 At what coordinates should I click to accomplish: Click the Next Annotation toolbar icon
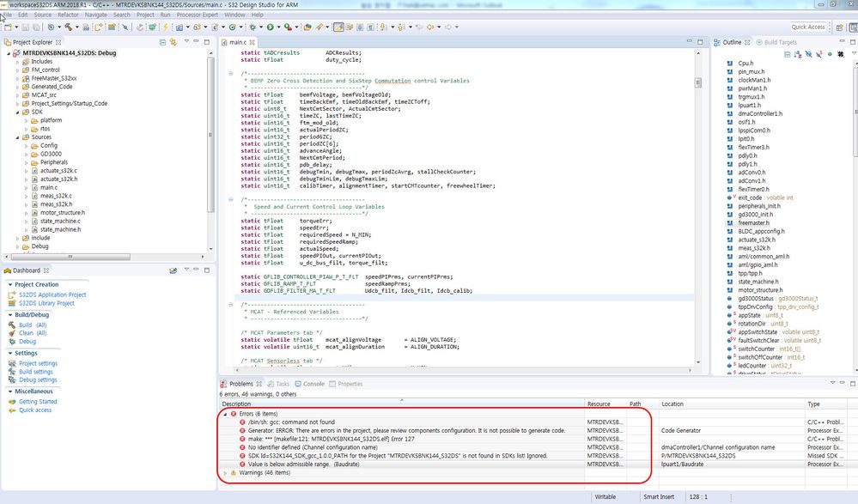[x=382, y=27]
